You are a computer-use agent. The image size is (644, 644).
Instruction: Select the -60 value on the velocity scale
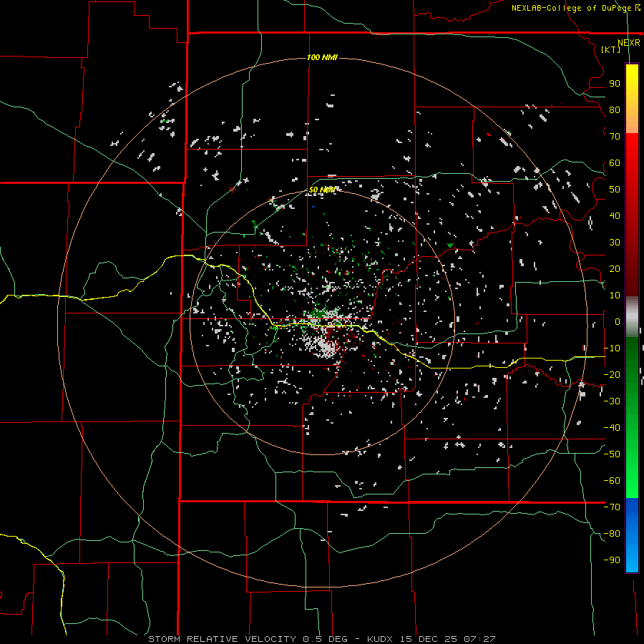point(612,481)
